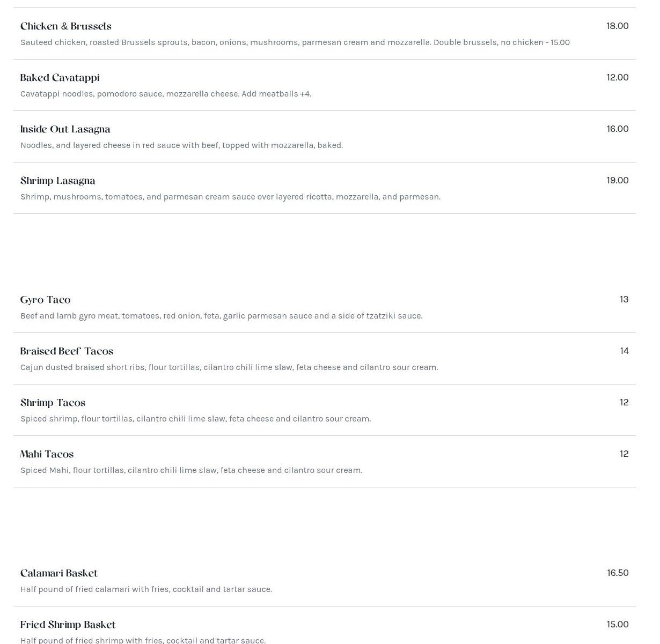
Task: Open the Braised Beef Tacos item
Action: click(x=67, y=351)
